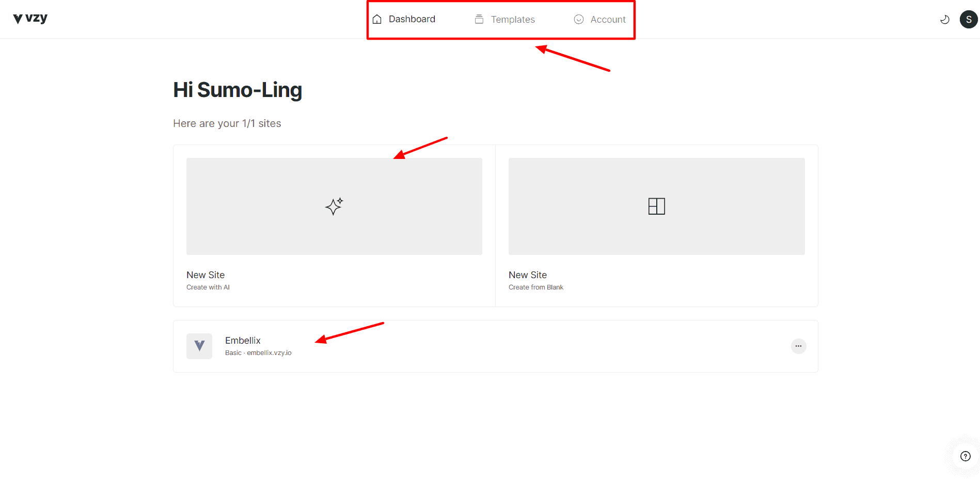Screen dimensions: 980x482
Task: Select the Create from Blank label
Action: (x=535, y=287)
